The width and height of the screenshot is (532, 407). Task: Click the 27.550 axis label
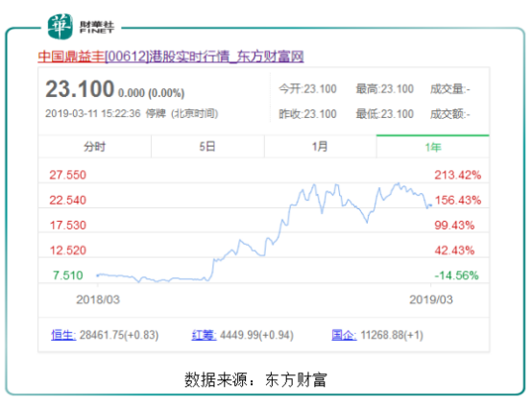point(68,175)
